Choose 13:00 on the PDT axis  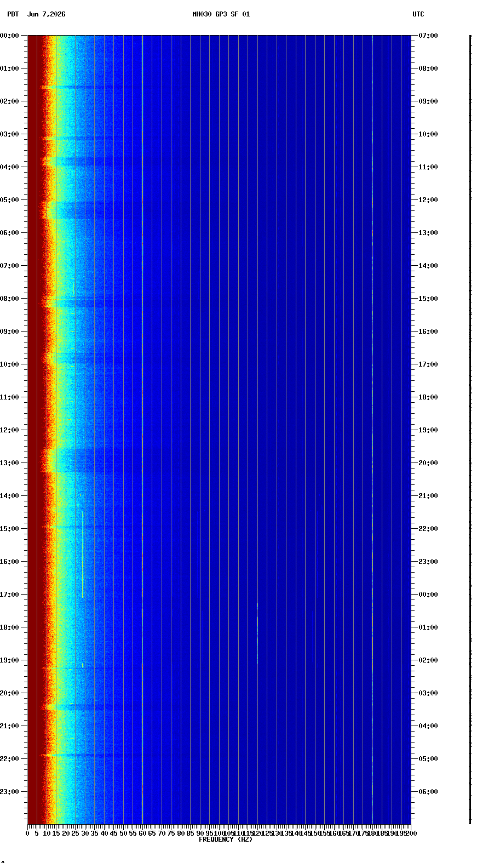point(9,463)
